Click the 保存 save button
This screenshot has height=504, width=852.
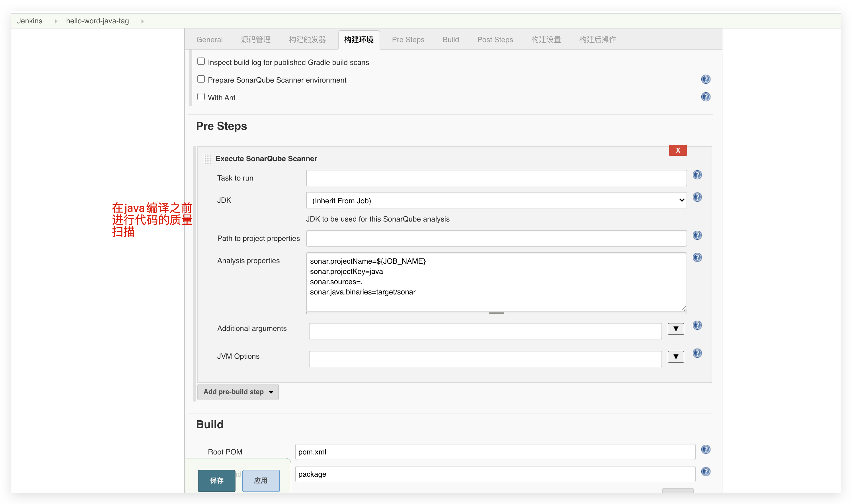216,481
